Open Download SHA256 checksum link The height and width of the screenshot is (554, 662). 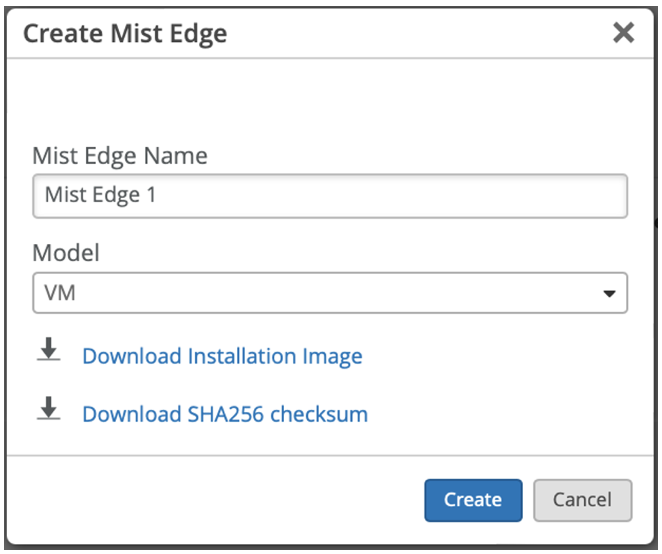[225, 414]
